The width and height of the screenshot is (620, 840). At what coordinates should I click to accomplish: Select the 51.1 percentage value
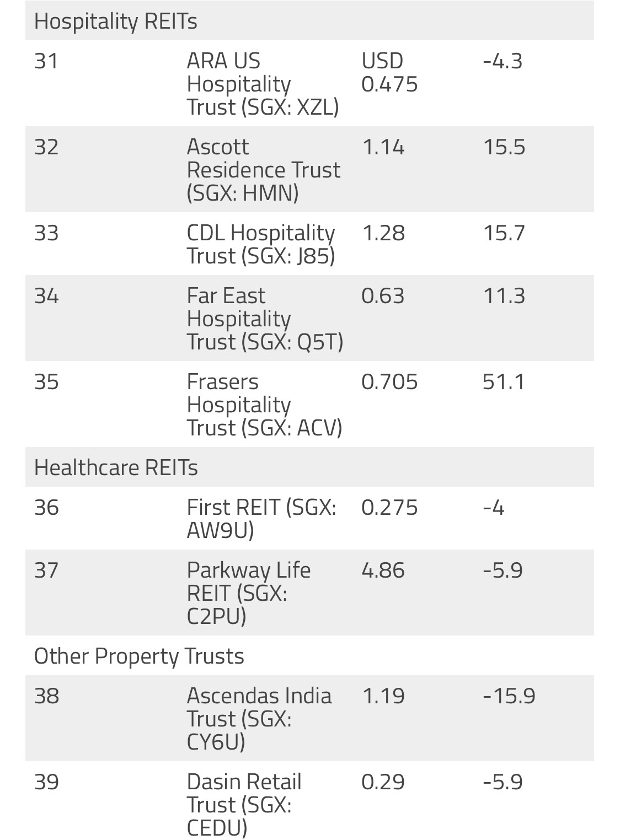click(504, 382)
